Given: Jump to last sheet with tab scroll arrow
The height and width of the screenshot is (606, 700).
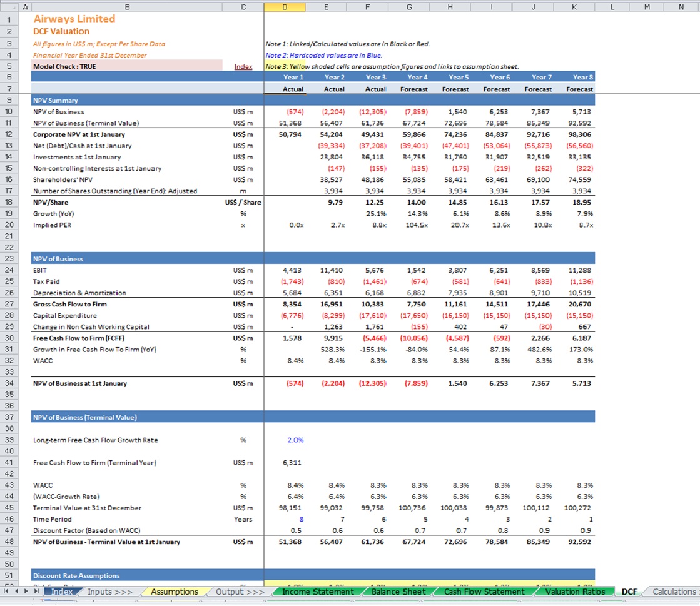Looking at the screenshot, I should (x=37, y=591).
